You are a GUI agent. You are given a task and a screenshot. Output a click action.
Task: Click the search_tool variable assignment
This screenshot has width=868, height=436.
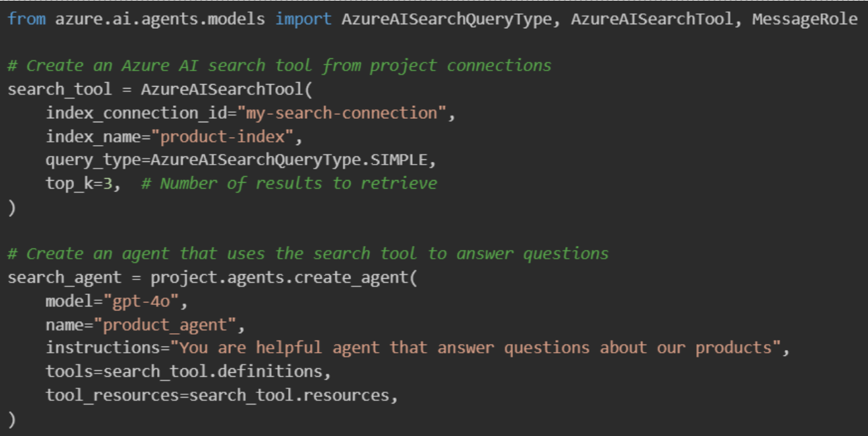click(60, 89)
